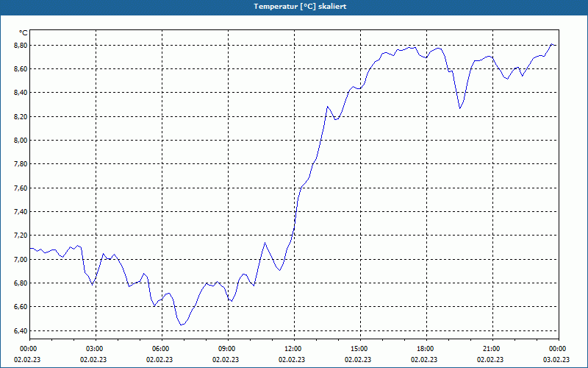Screen dimensions: 588x368
Task: Click the 'Temperatur [°C] skaliert' chart title
Action: [300, 7]
